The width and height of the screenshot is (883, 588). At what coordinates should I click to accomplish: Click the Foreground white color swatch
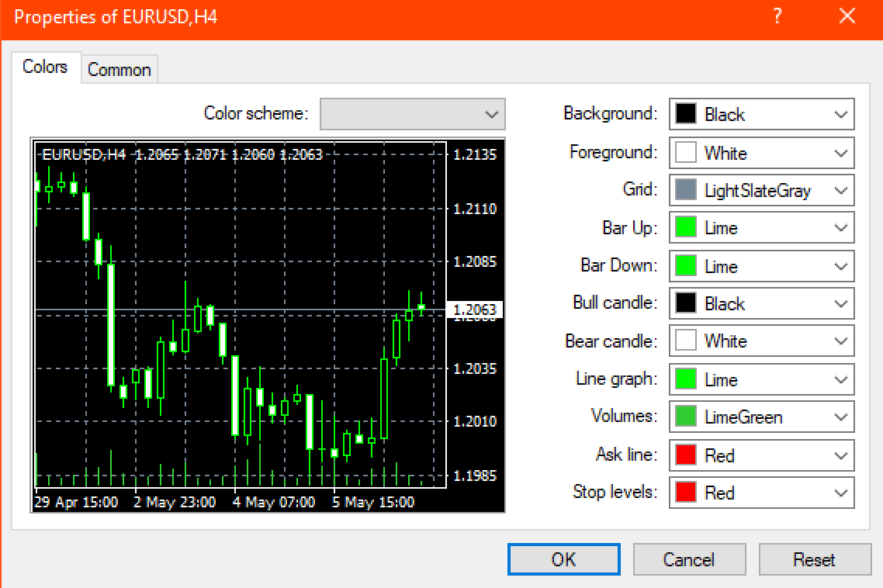click(x=686, y=153)
